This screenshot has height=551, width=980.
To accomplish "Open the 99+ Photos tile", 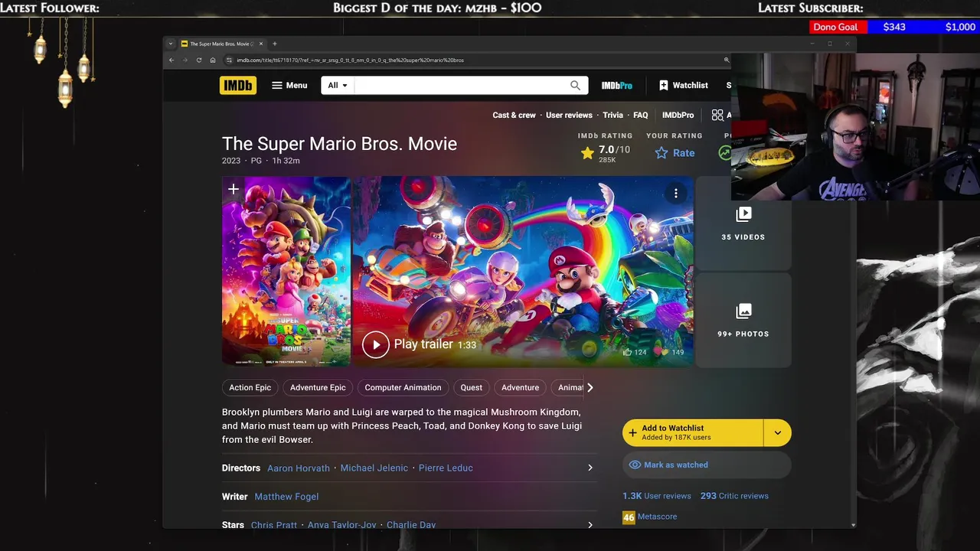I will pyautogui.click(x=743, y=321).
